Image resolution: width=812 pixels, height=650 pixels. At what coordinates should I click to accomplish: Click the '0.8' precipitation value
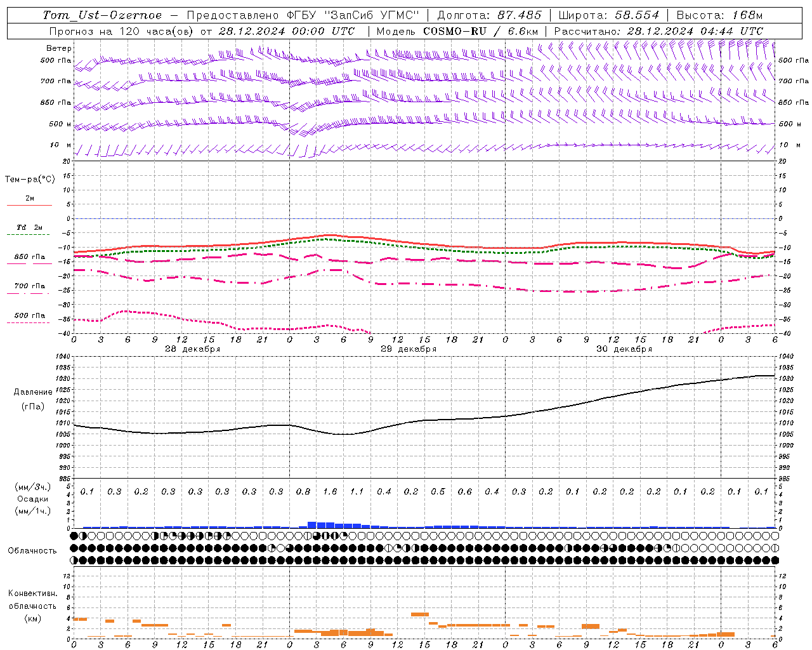(x=303, y=491)
